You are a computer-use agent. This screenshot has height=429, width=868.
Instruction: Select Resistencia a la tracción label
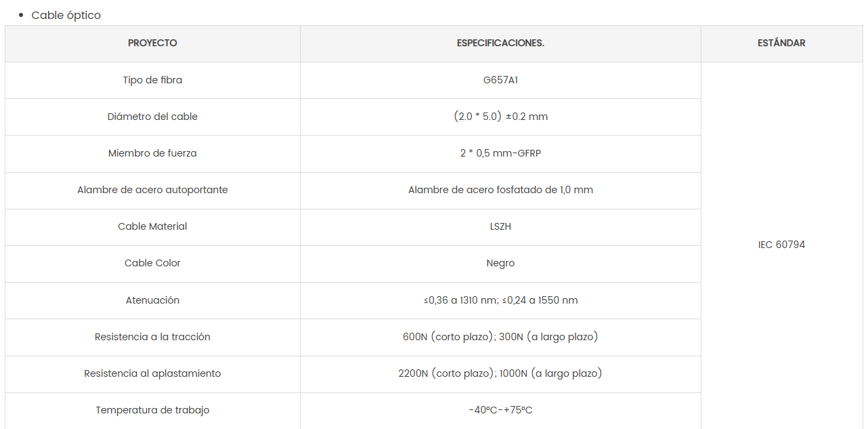point(152,337)
